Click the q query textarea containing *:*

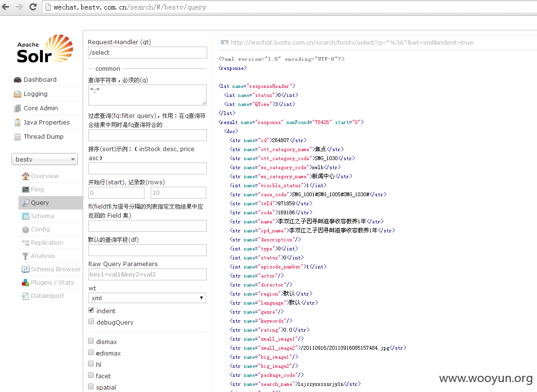(147, 95)
